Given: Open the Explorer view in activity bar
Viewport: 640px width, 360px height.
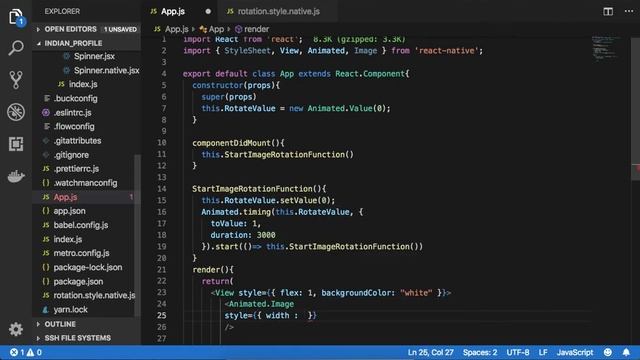Looking at the screenshot, I should (16, 17).
